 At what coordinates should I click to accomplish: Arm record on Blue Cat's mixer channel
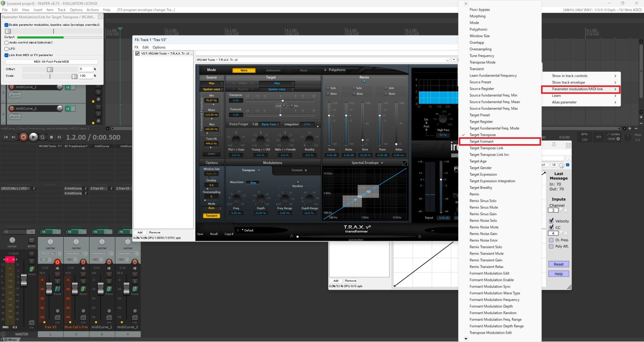pos(83,262)
